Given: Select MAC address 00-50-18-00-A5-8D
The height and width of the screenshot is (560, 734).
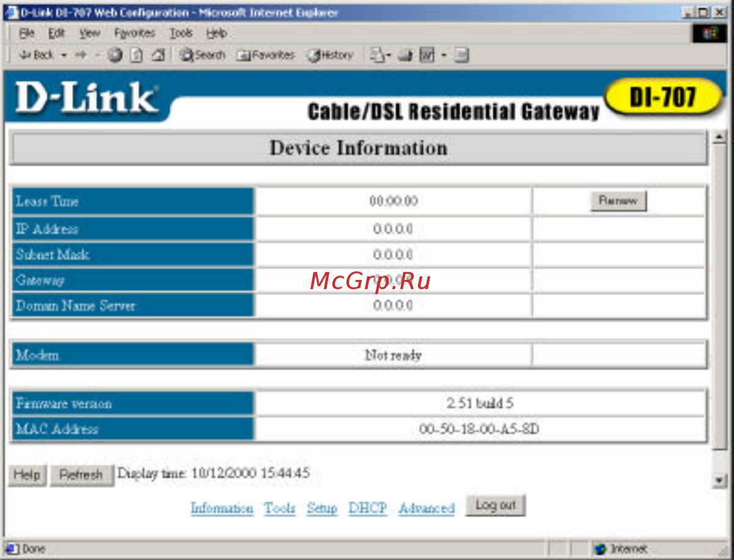Looking at the screenshot, I should 479,429.
